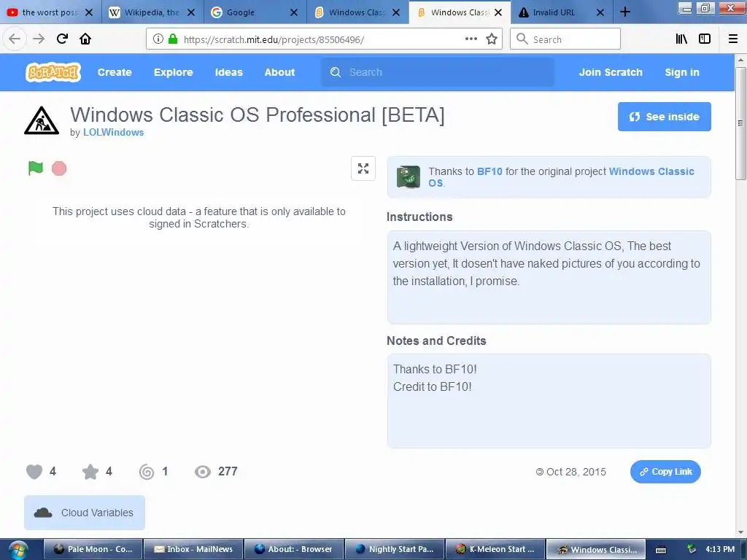The image size is (747, 560).
Task: Click the taskbar clock showing 4:13 PM
Action: coord(720,550)
